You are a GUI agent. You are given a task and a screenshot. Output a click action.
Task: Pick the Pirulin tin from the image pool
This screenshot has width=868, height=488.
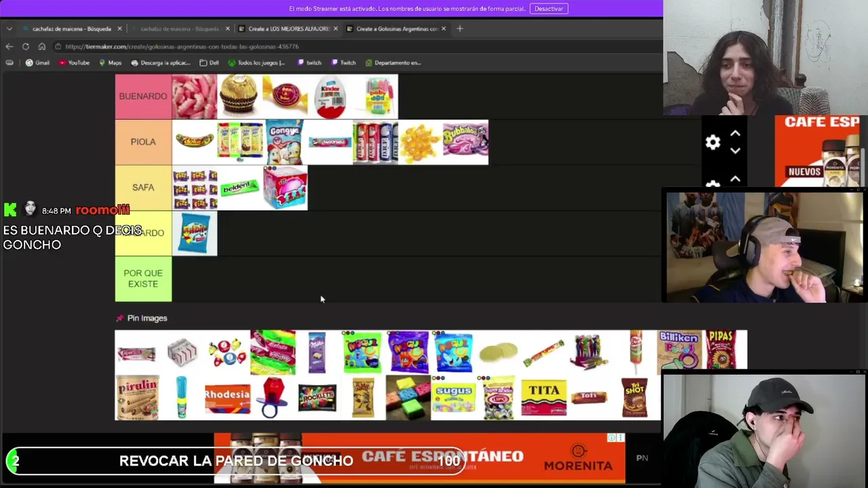pos(137,398)
